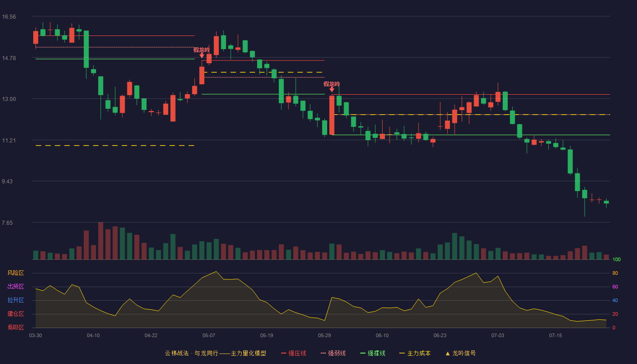Click the 云梯战法 · 与龙同行 主力量化模型 title
Screen dimensions: 637x364
215,353
